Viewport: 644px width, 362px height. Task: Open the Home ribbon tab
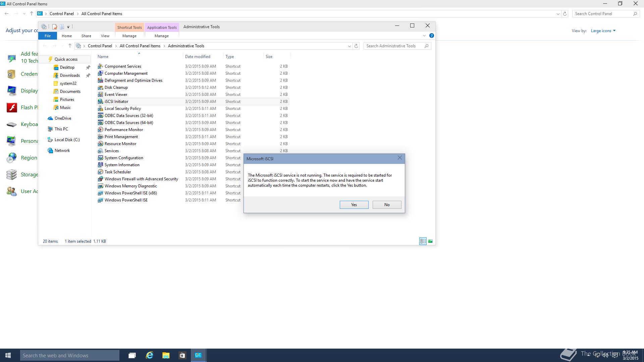coord(66,36)
